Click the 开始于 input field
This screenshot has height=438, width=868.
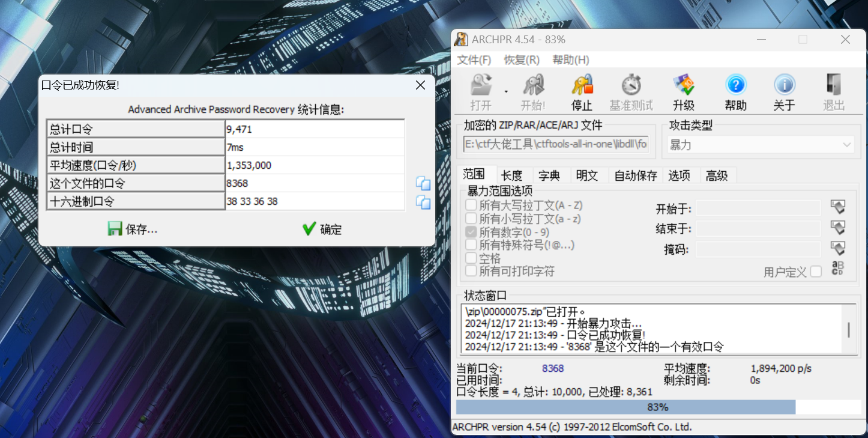[x=758, y=208]
